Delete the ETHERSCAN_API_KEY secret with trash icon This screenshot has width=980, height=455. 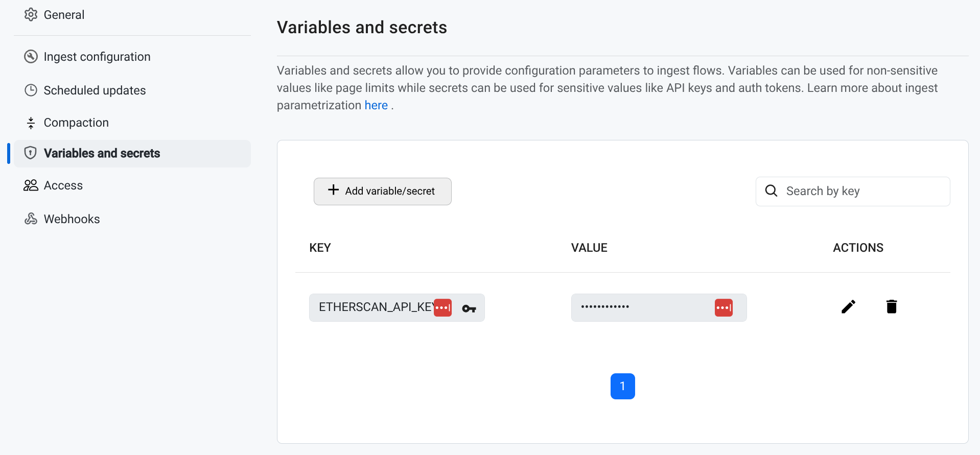(892, 307)
